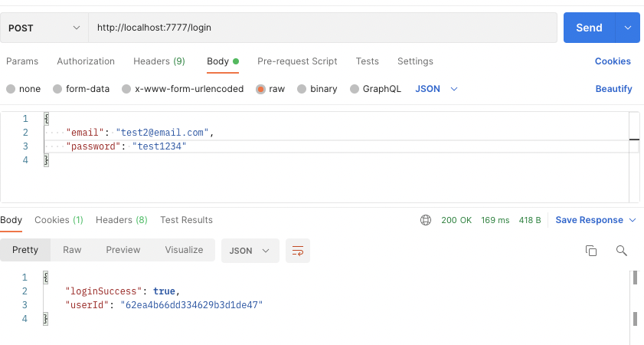Click the search icon in response panel
644x345 pixels.
tap(621, 251)
